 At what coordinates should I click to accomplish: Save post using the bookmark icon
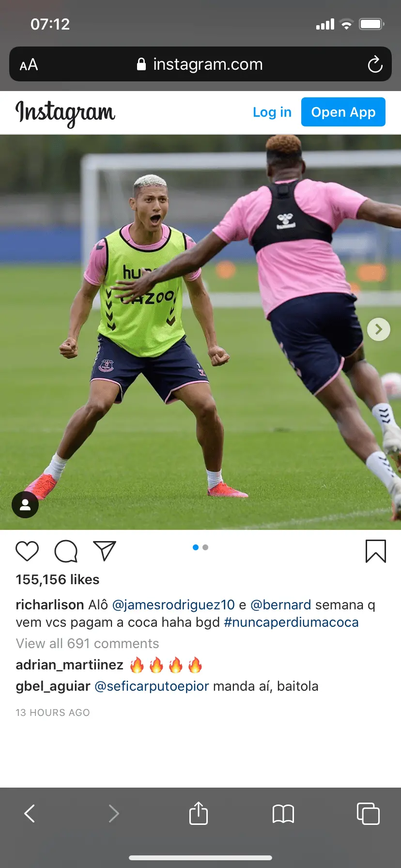point(375,551)
